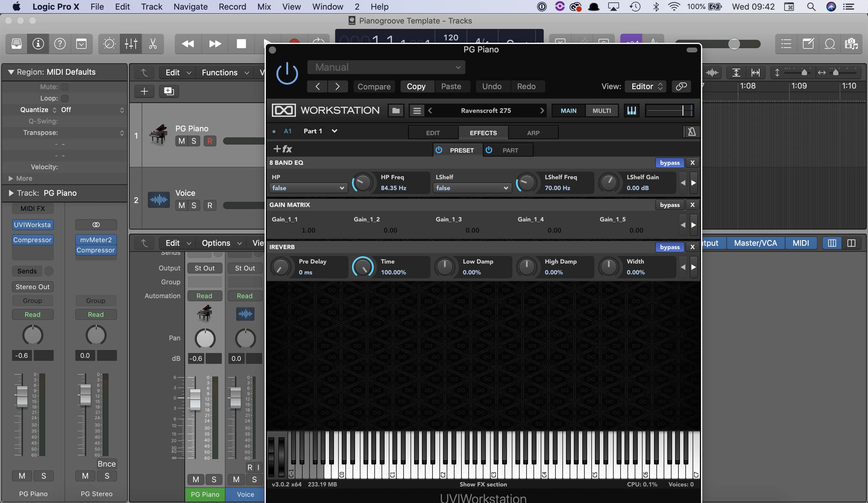Open the media Browsers icon
The height and width of the screenshot is (503, 868).
(851, 44)
